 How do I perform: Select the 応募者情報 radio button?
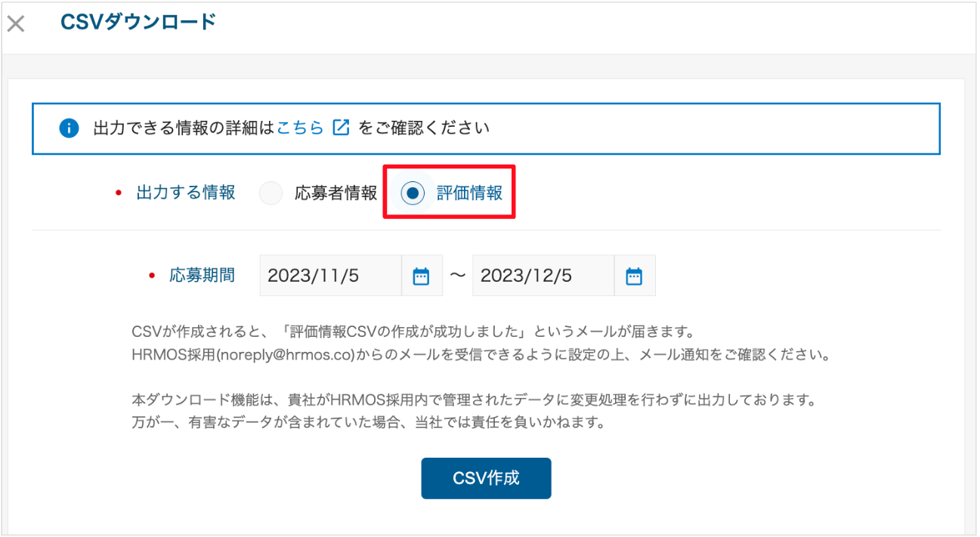(271, 193)
